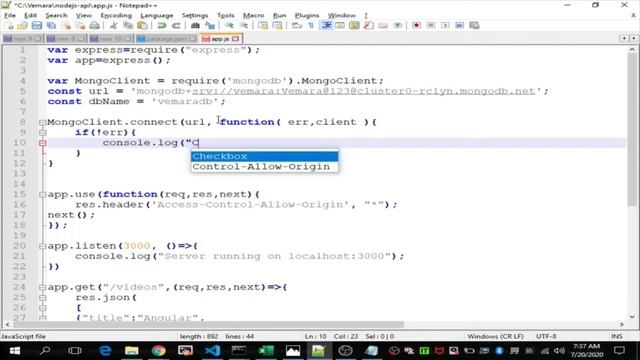The height and width of the screenshot is (360, 640).
Task: Start recording a macro
Action: pos(416,26)
